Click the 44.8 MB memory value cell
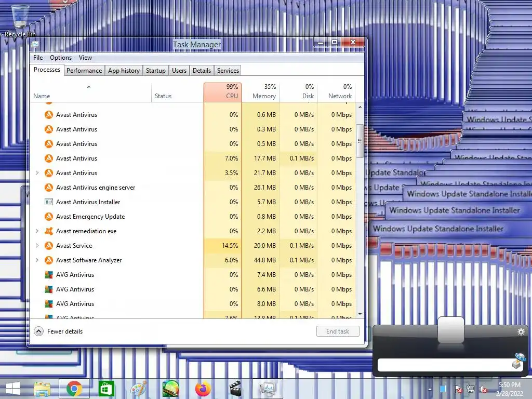The width and height of the screenshot is (532, 399). (261, 260)
